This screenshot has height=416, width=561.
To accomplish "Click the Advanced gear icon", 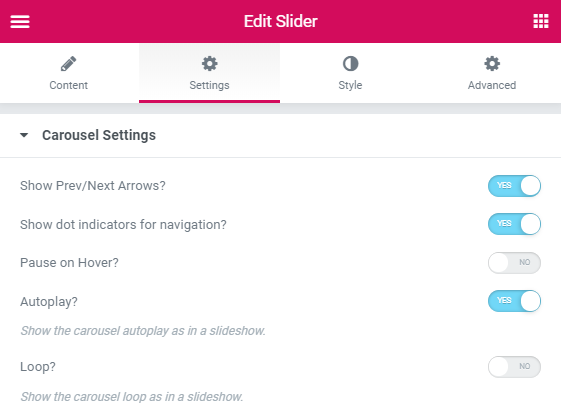I will click(x=492, y=64).
